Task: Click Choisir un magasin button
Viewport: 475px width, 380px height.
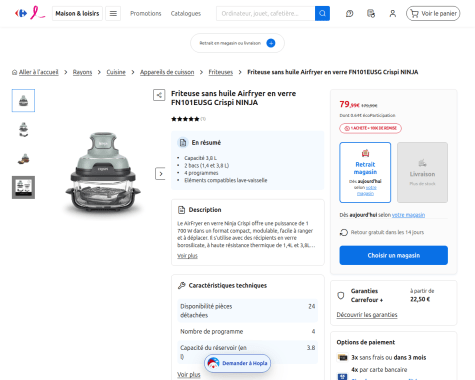Action: click(394, 255)
